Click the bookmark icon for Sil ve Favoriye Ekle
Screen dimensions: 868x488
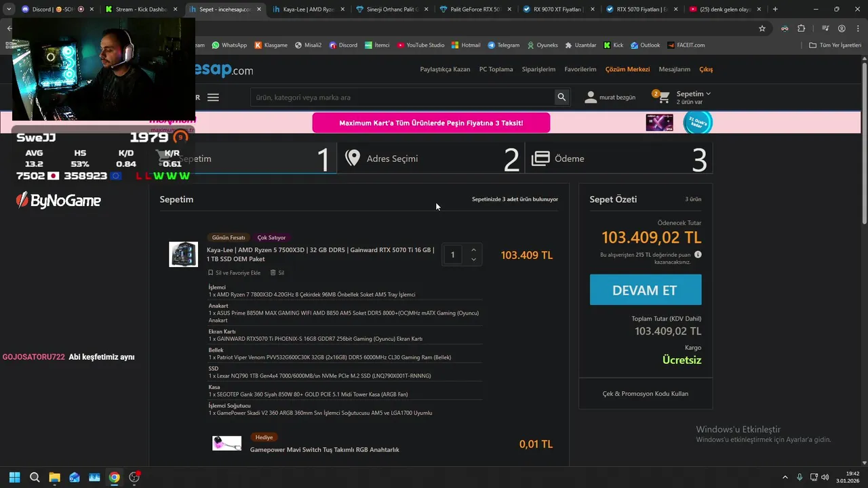[x=210, y=272]
